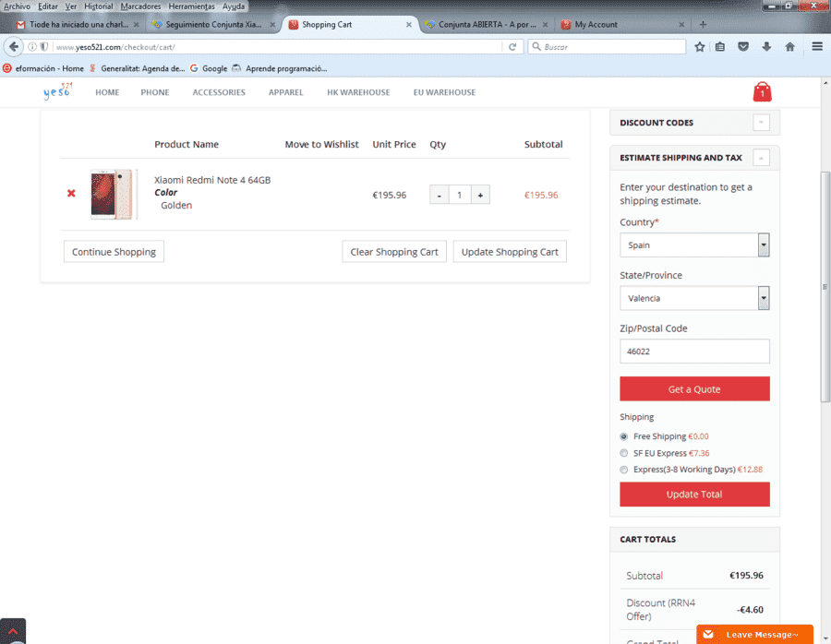
Task: Select Express(3-8 Working Days) €12.88 option
Action: click(624, 470)
